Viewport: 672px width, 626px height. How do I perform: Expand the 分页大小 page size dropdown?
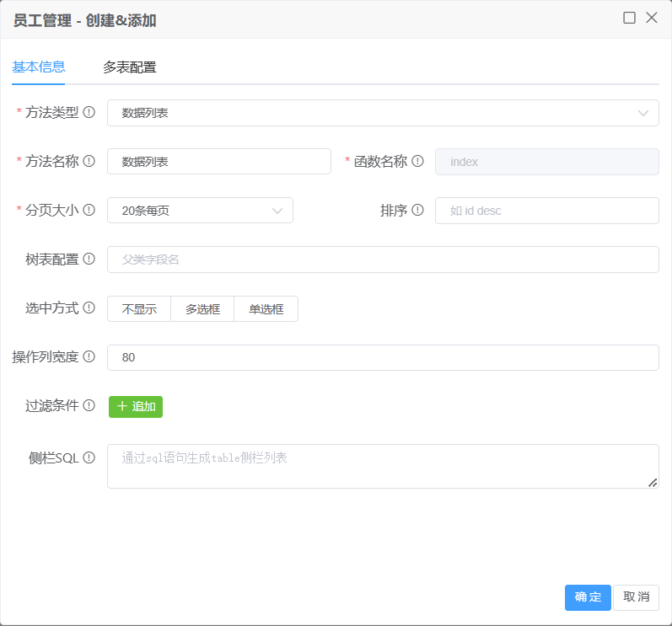pyautogui.click(x=200, y=211)
